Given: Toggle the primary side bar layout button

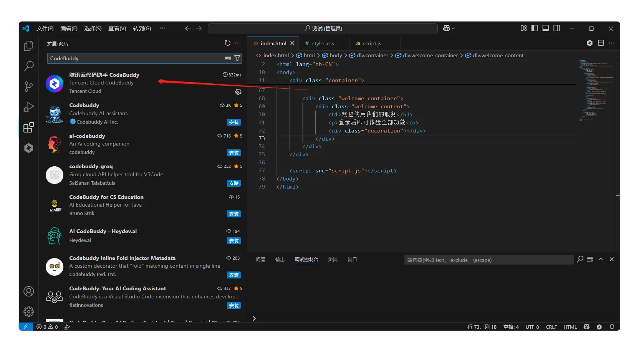Looking at the screenshot, I should 534,28.
